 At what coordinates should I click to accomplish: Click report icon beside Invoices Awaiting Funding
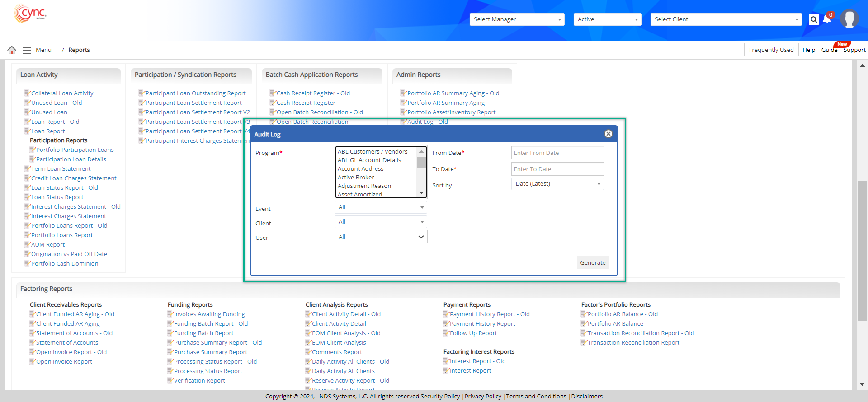[170, 314]
